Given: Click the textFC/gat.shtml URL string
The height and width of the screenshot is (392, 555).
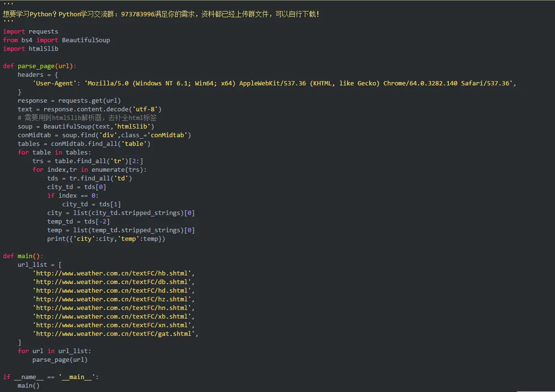Looking at the screenshot, I should [x=115, y=333].
